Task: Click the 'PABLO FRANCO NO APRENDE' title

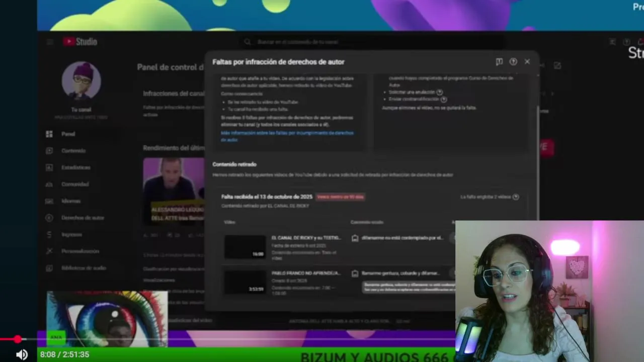Action: point(306,273)
